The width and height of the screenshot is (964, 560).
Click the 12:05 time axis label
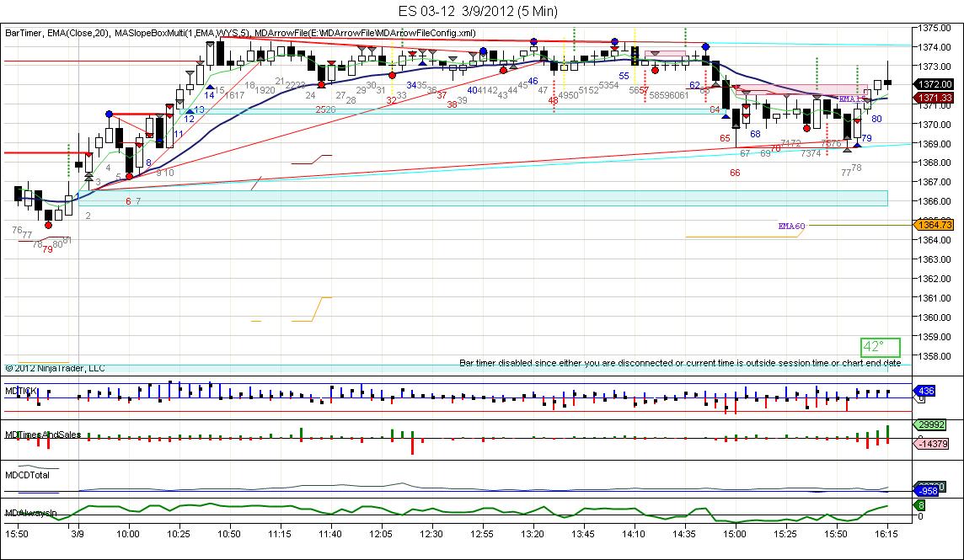pos(381,534)
